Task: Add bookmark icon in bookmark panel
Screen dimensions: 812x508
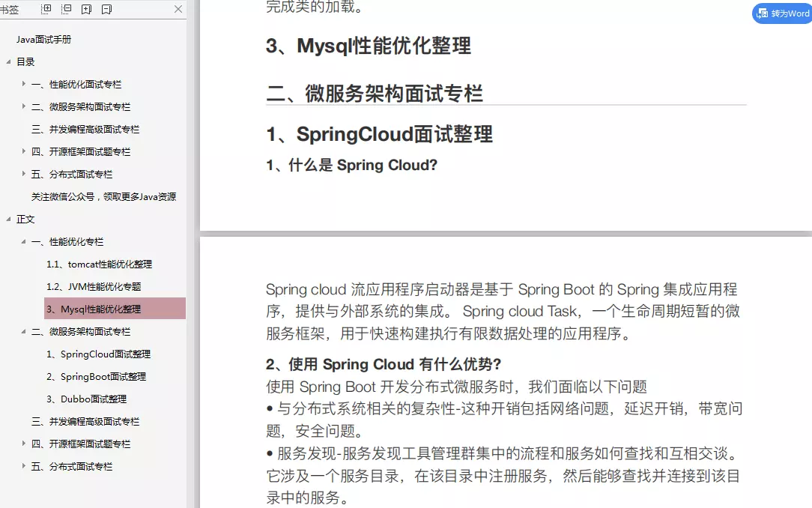Action: tap(86, 9)
